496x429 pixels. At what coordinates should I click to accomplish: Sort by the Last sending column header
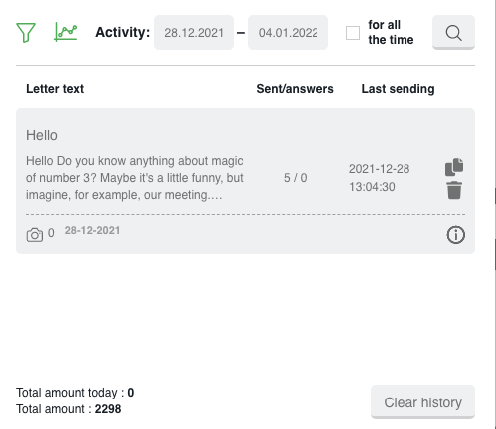point(398,89)
